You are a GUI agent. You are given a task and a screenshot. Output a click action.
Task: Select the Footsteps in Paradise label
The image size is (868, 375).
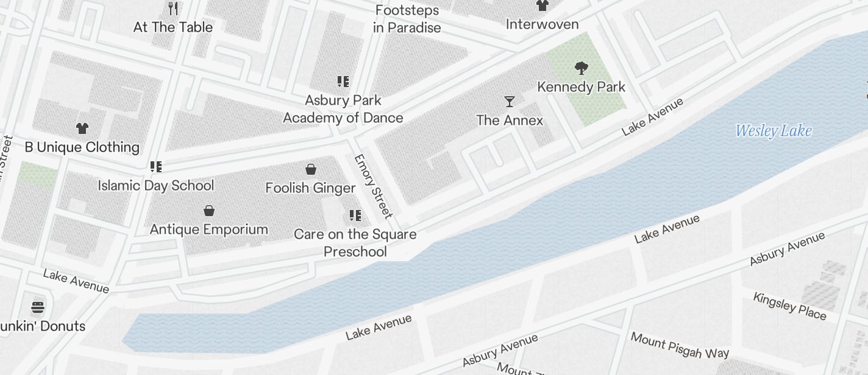[407, 19]
